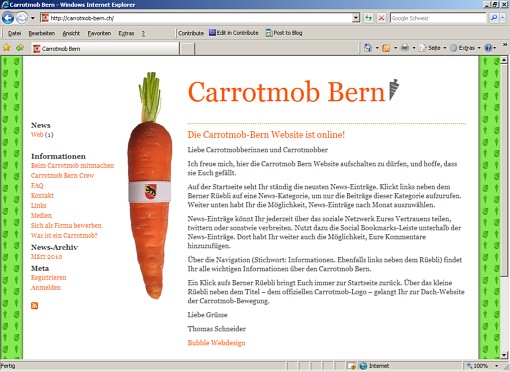
Task: Expand command bar overflow chevron
Action: (505, 45)
